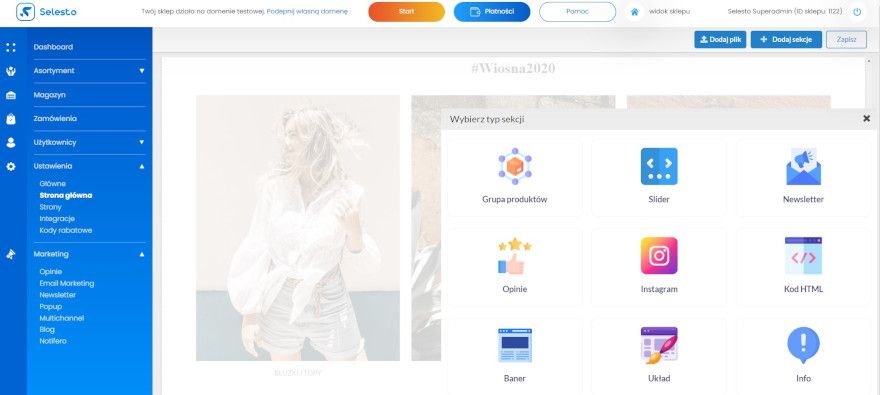Choose the Info exclamation section icon
This screenshot has width=880, height=395.
pyautogui.click(x=803, y=346)
